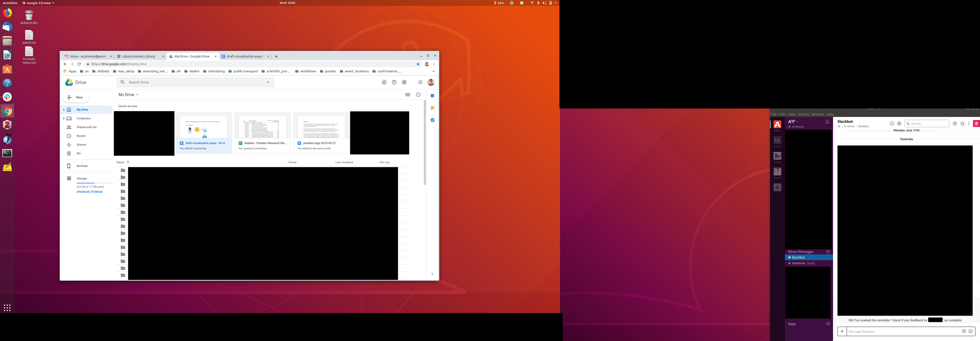Toggle Name column sort direction
980x341 pixels.
pyautogui.click(x=128, y=162)
